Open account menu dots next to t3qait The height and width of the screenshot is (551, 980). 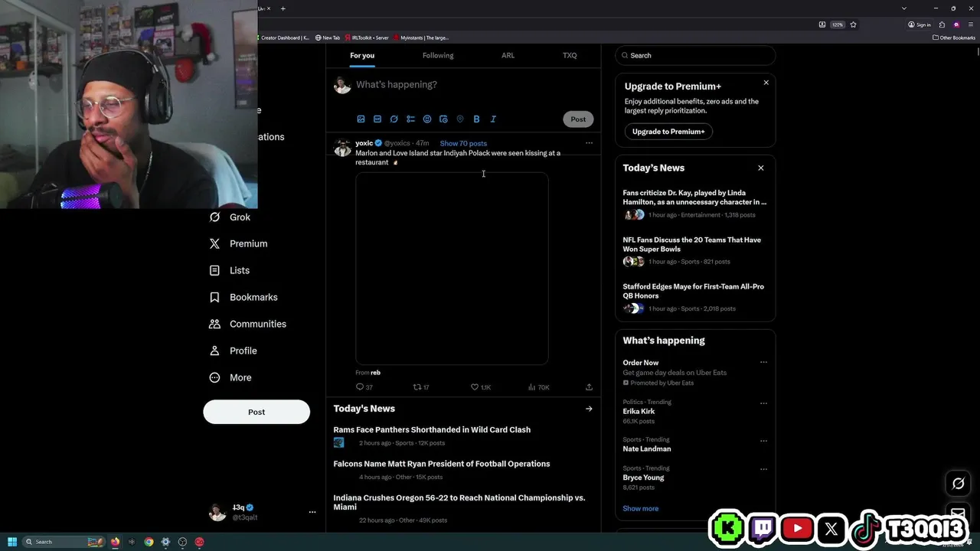point(312,512)
